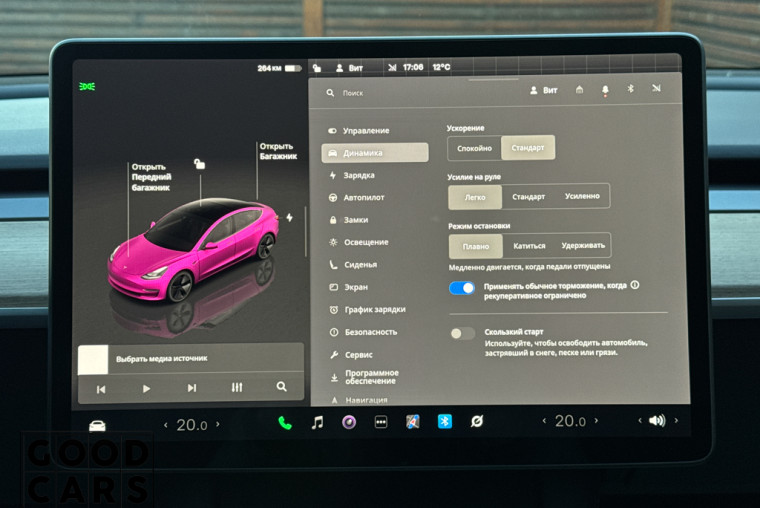This screenshot has height=508, width=760.
Task: Select Катиться stopping mode
Action: pos(529,246)
